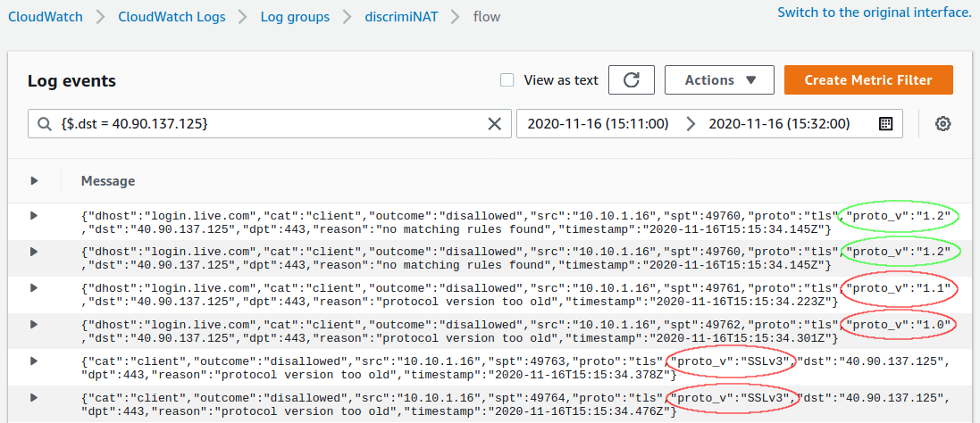Open the Actions dropdown menu

(x=719, y=79)
